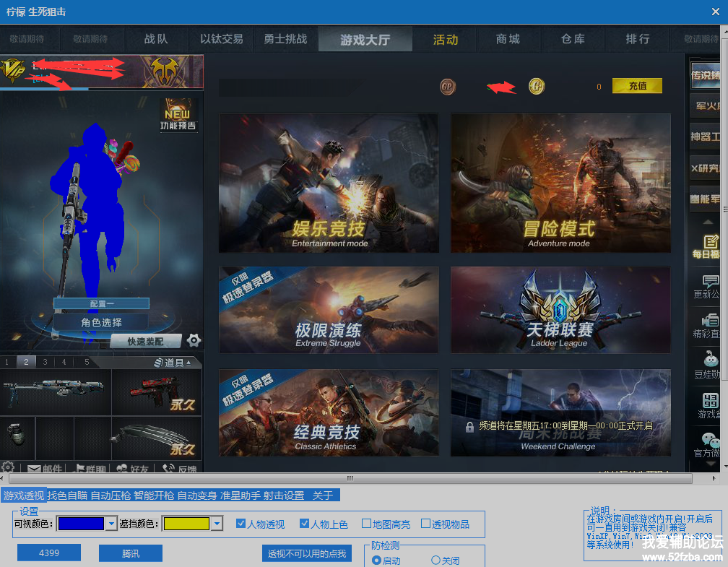This screenshot has height=567, width=728.
Task: Open loadout settings gear beside 快速装配
Action: (194, 340)
